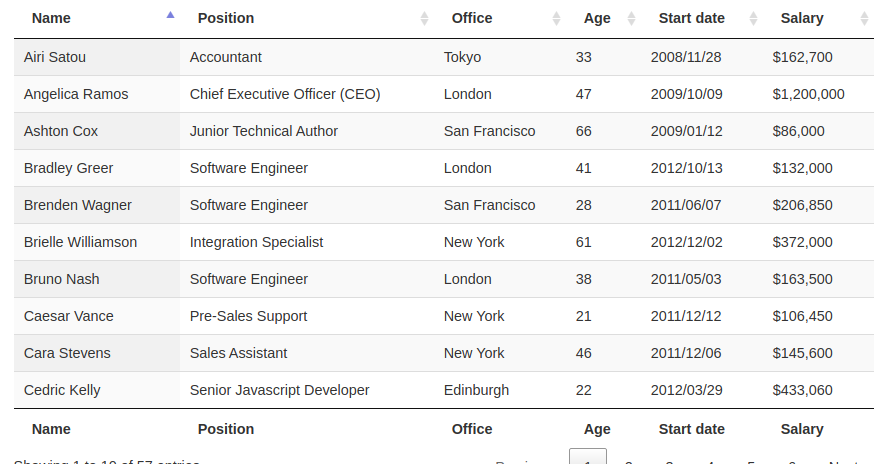Toggle the sort icon for the Office column
885x464 pixels.
[557, 18]
